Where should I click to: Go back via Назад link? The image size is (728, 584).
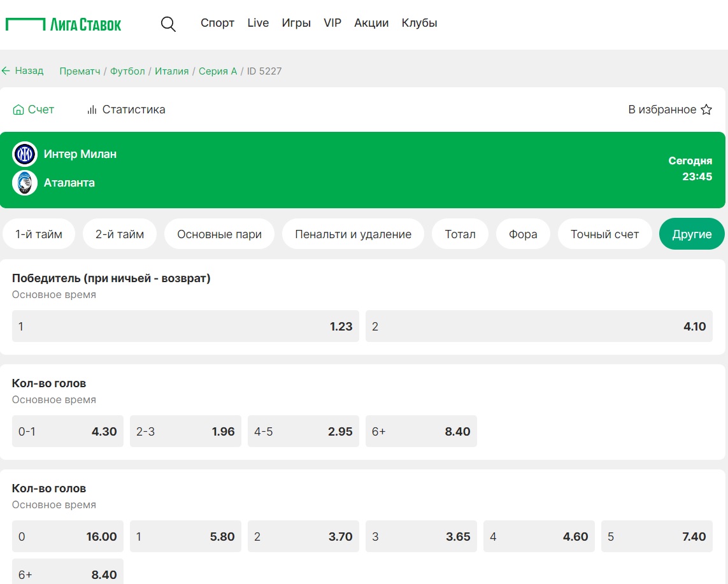[x=29, y=71]
